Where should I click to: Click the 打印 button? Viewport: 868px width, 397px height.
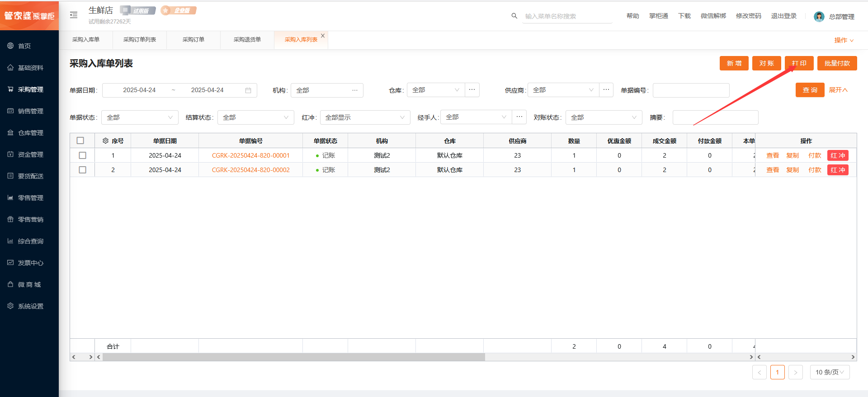(x=799, y=63)
